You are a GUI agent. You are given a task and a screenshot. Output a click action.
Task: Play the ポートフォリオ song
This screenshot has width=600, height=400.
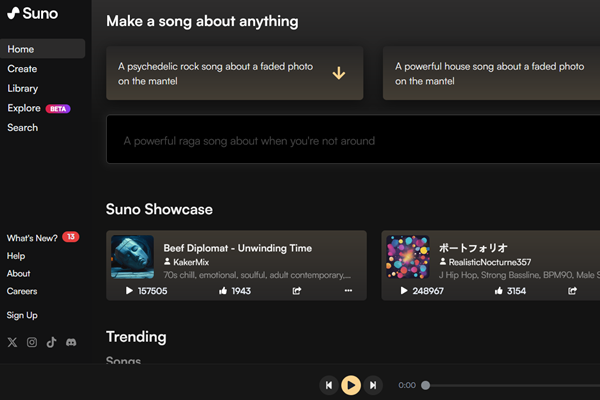tap(404, 291)
